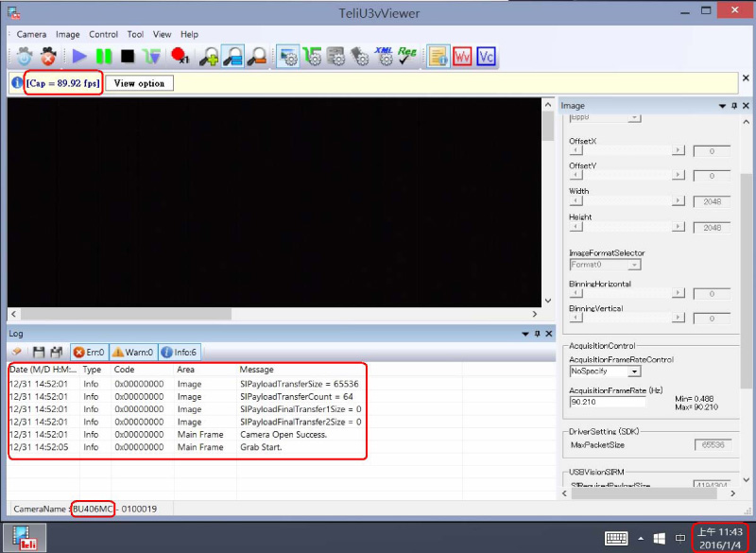Toggle the Info:6 log filter
Image resolution: width=756 pixels, height=553 pixels.
[179, 353]
